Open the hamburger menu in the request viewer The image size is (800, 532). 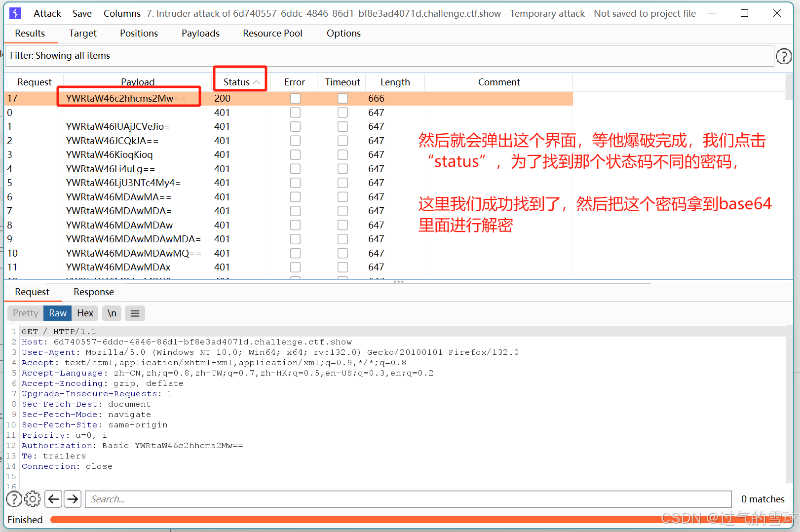(135, 313)
